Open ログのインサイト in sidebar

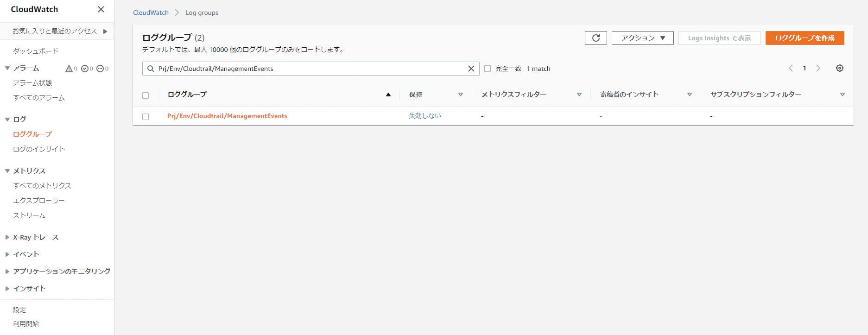click(39, 149)
